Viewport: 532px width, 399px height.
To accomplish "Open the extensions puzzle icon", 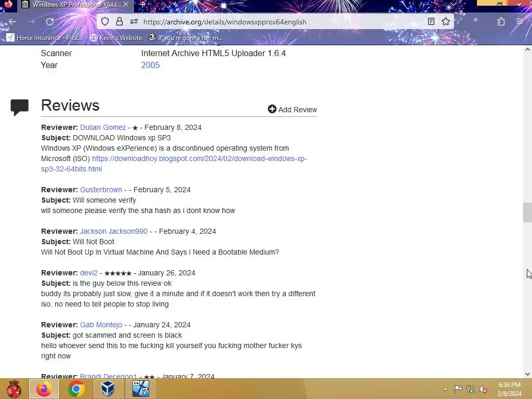I will coord(501,22).
